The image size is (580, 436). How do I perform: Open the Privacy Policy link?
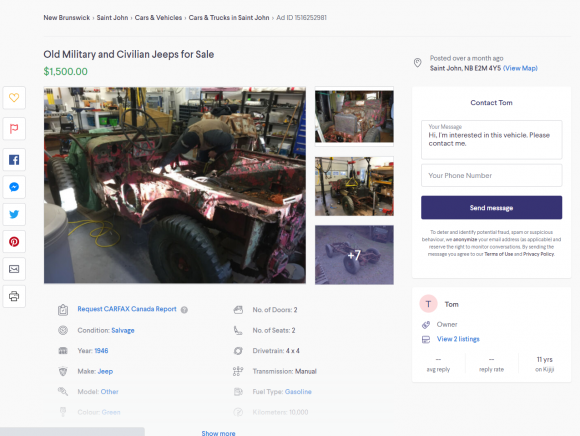(539, 254)
